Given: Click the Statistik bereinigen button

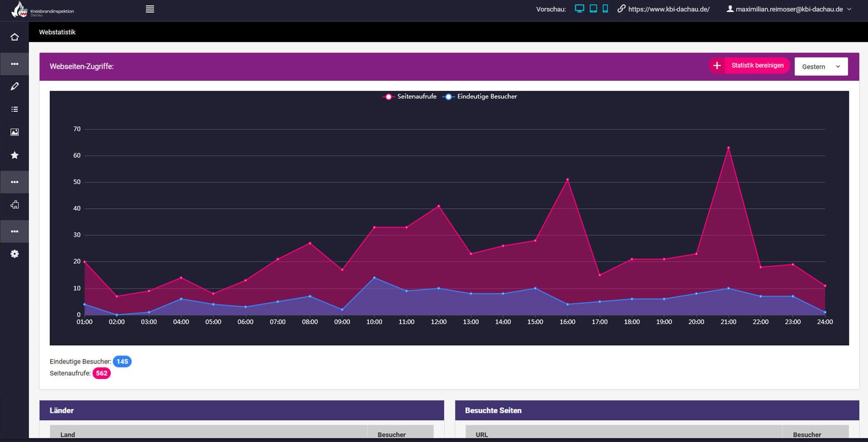Looking at the screenshot, I should pos(749,66).
